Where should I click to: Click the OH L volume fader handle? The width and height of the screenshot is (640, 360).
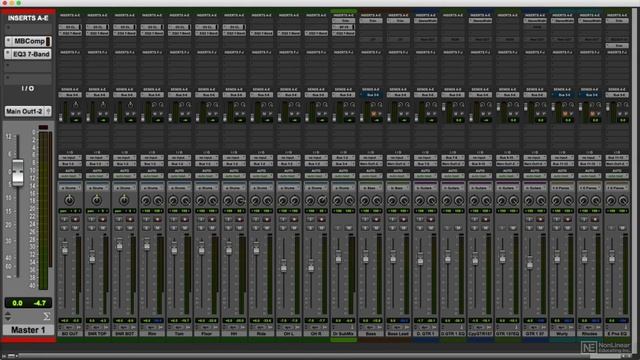click(x=284, y=266)
